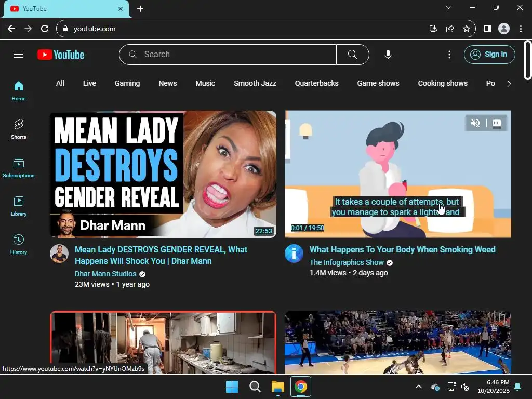Viewport: 532px width, 399px height.
Task: Open File Explorer from taskbar
Action: [277, 387]
